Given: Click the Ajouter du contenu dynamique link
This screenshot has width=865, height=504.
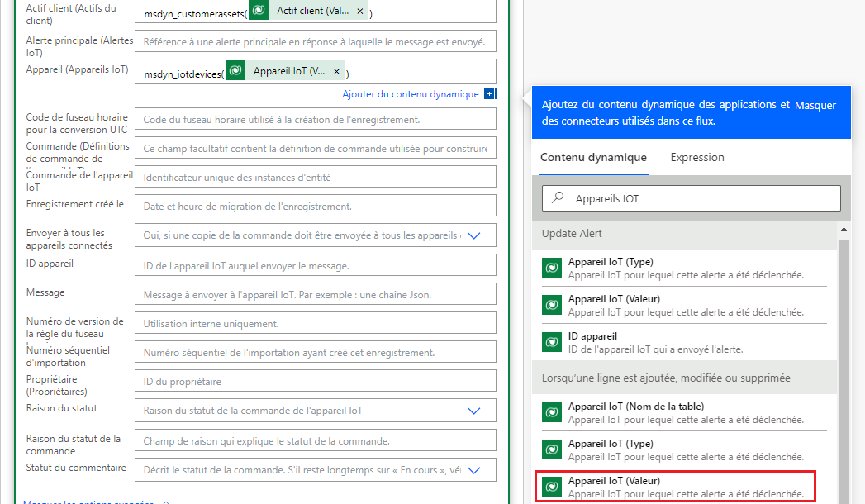Looking at the screenshot, I should click(411, 94).
